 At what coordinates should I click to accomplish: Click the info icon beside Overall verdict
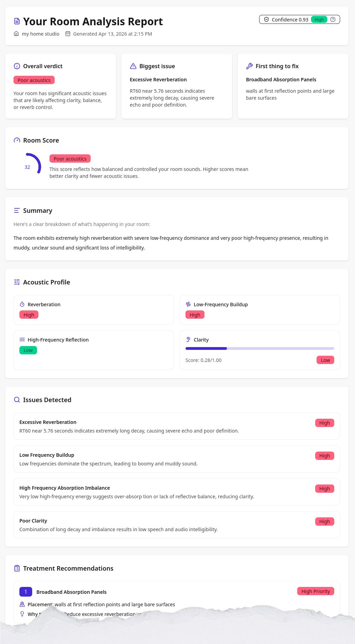(x=17, y=66)
